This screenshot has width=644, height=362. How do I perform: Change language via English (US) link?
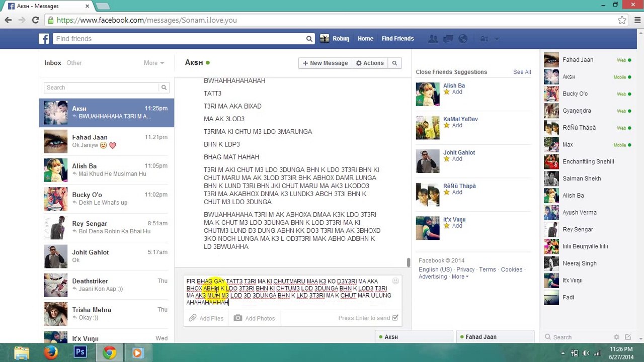click(x=435, y=269)
